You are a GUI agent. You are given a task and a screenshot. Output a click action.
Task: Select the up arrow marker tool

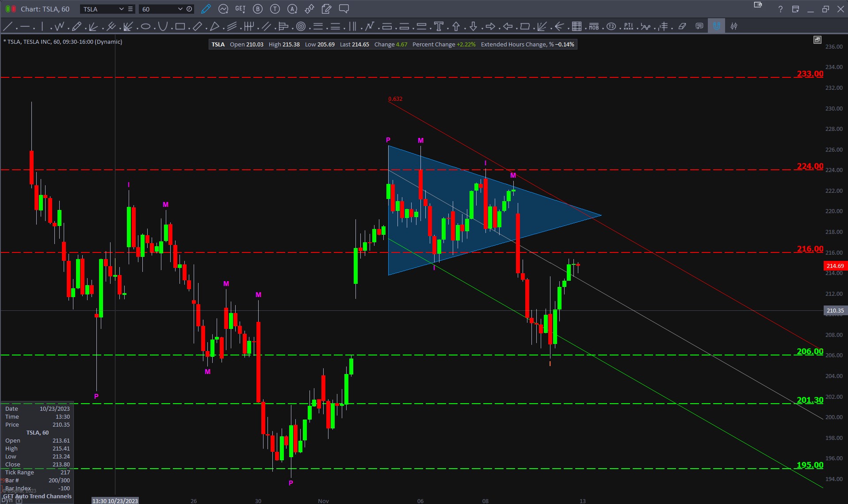pyautogui.click(x=456, y=27)
